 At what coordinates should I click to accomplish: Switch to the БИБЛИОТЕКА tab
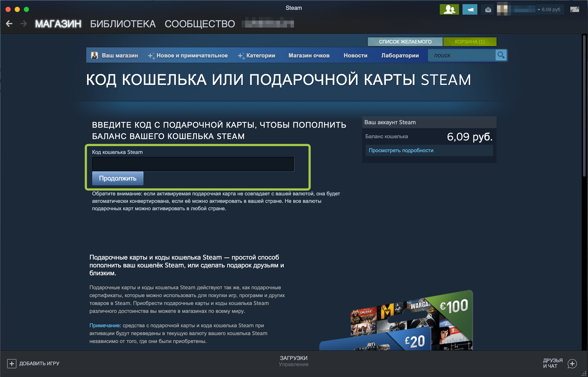click(123, 24)
